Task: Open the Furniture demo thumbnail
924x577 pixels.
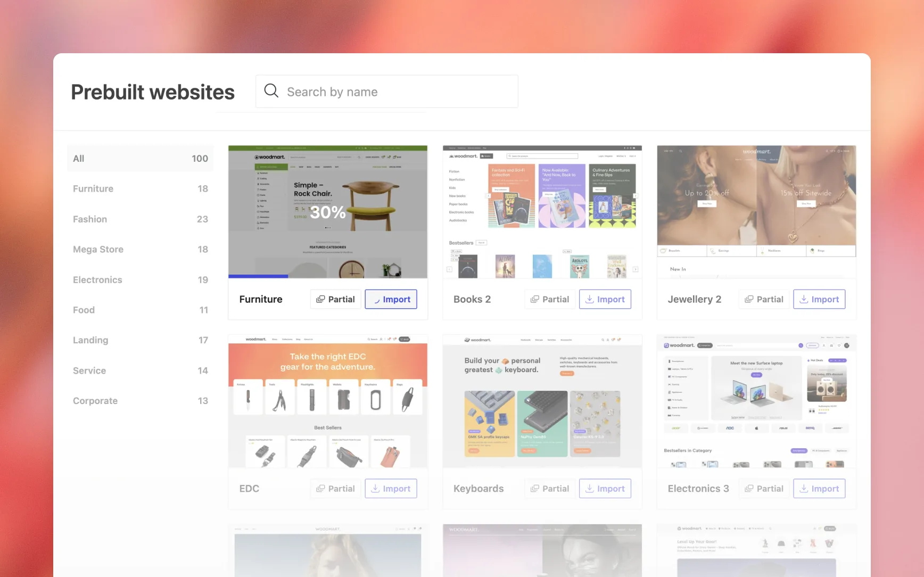Action: tap(328, 212)
